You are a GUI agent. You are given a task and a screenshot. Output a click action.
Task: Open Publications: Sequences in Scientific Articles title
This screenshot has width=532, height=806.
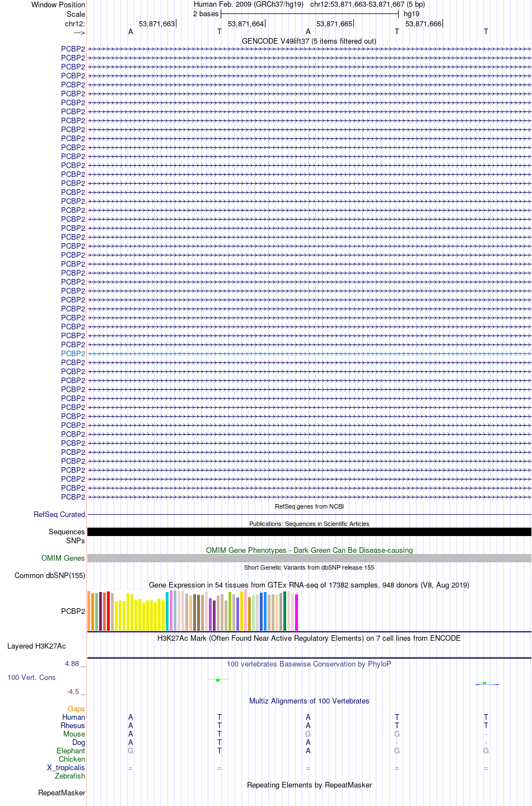pyautogui.click(x=309, y=524)
